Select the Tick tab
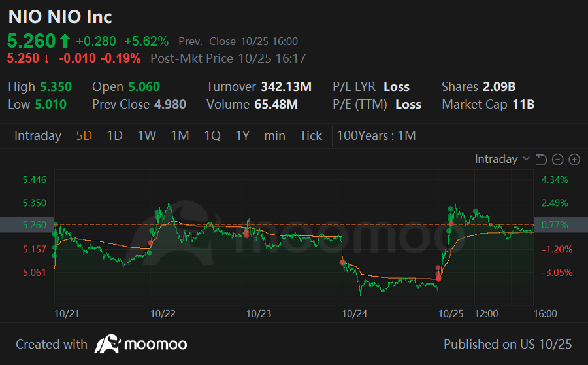 point(311,135)
